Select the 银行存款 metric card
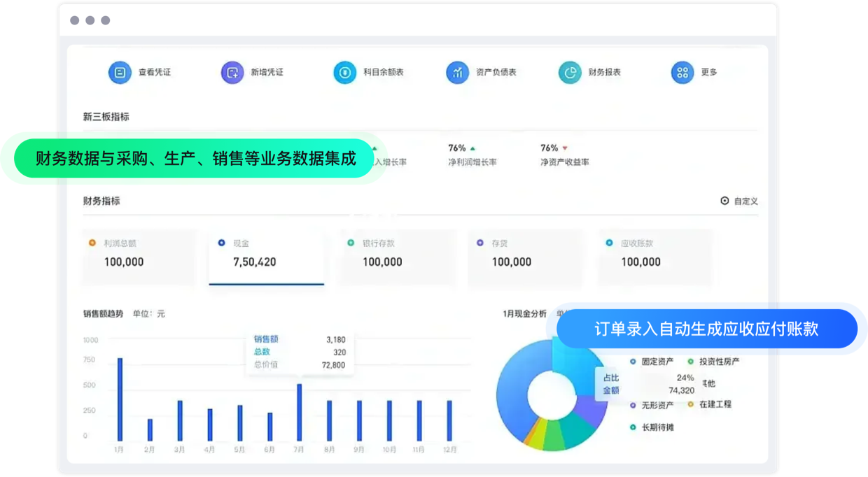The height and width of the screenshot is (477, 868). point(396,257)
